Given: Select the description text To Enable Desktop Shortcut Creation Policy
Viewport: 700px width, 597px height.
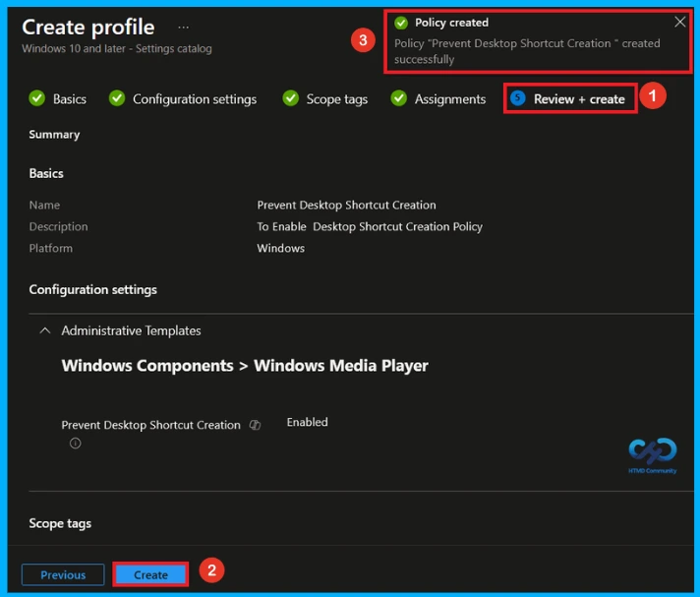Looking at the screenshot, I should pyautogui.click(x=370, y=227).
